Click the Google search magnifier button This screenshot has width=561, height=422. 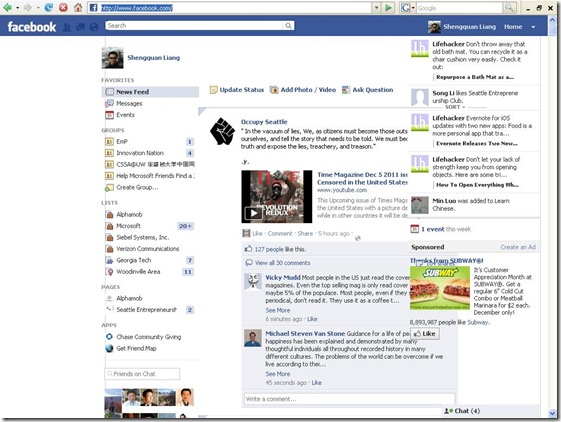click(x=509, y=8)
